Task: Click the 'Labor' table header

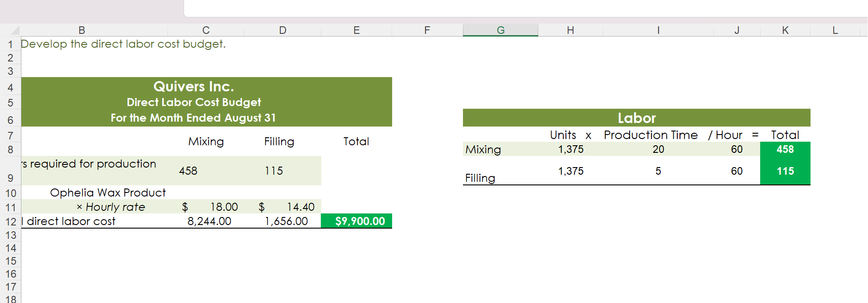Action: click(x=636, y=118)
